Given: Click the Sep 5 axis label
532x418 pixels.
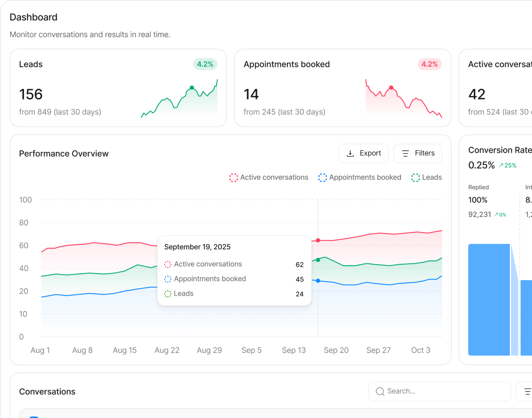Looking at the screenshot, I should (252, 350).
